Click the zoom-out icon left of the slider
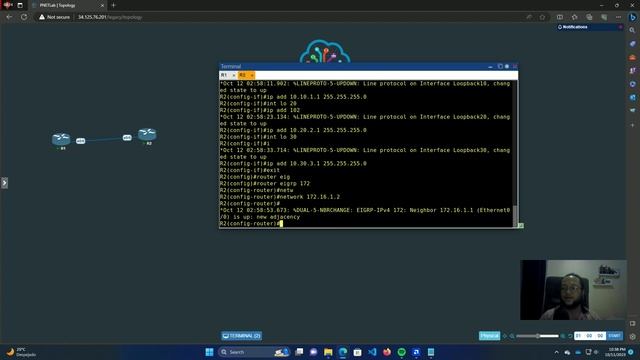This screenshot has width=640, height=360. coord(512,336)
